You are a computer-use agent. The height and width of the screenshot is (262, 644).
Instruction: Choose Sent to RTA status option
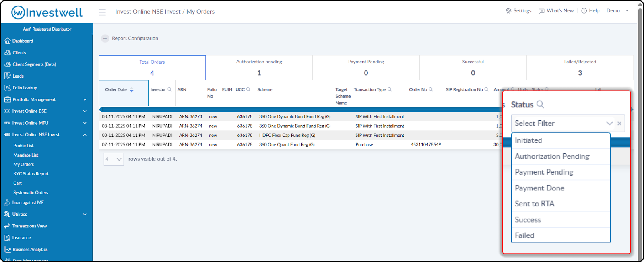click(561, 204)
